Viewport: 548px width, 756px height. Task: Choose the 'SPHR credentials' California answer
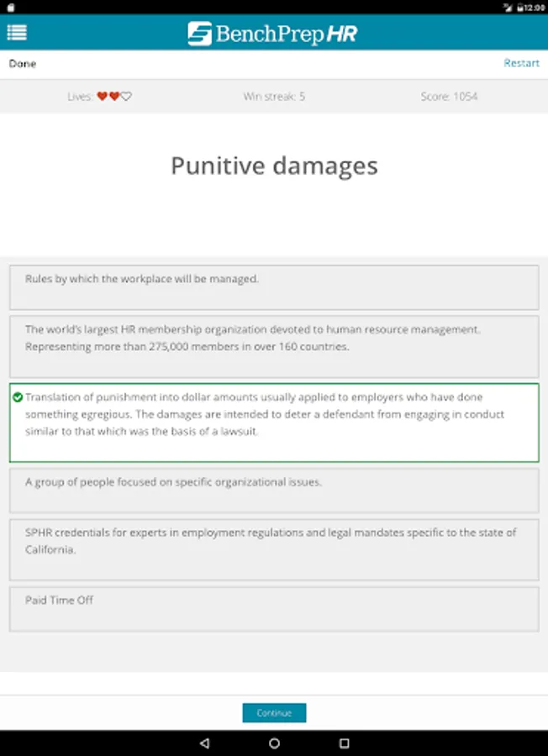coord(274,549)
